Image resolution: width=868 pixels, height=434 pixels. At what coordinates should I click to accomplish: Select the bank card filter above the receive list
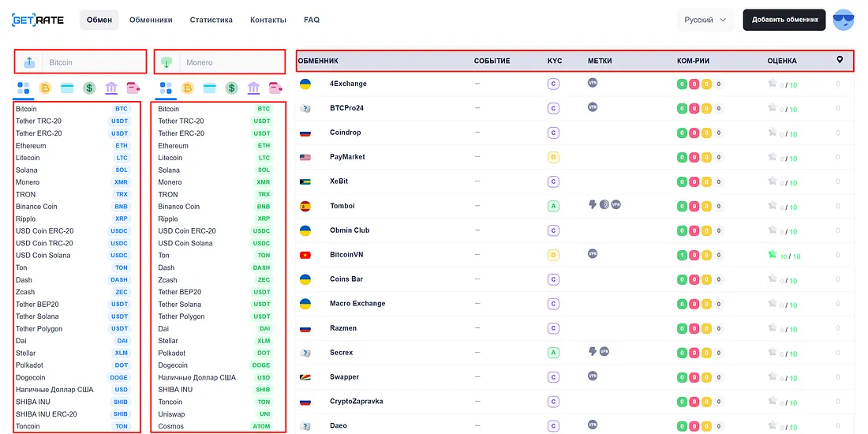[x=210, y=88]
